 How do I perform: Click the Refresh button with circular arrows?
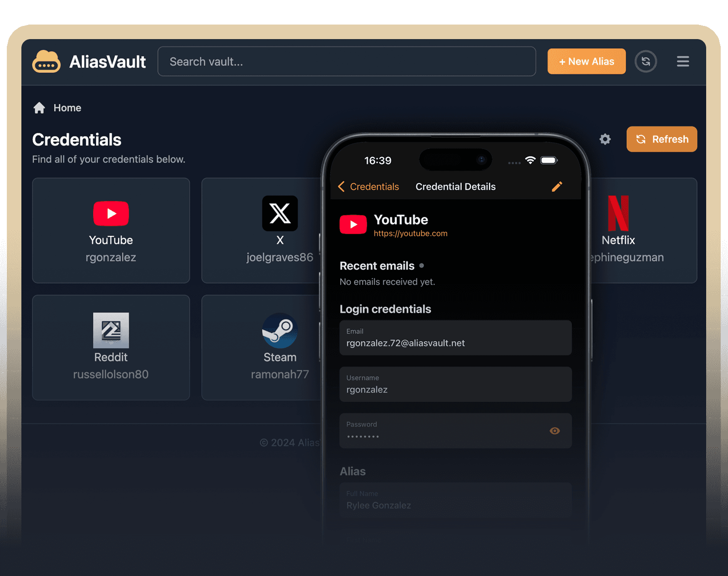[661, 139]
